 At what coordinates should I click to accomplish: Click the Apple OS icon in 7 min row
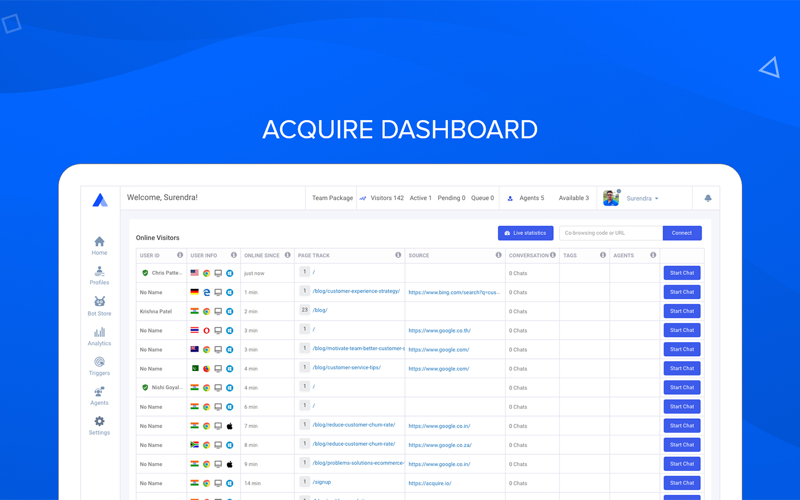point(230,426)
